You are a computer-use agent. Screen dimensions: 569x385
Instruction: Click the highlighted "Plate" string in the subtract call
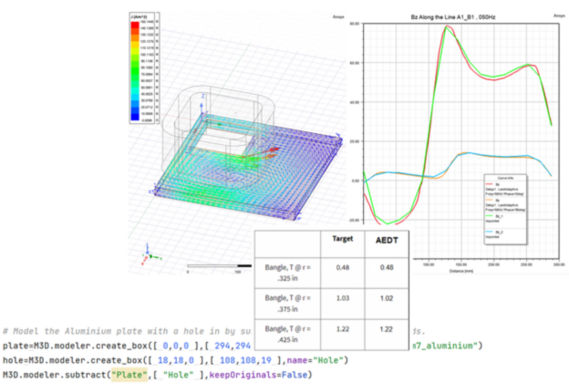pyautogui.click(x=129, y=375)
